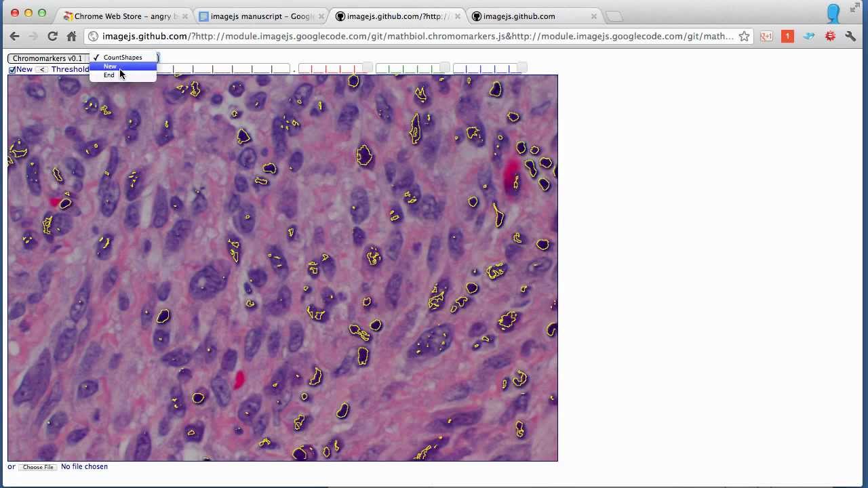
Task: Choose End from the dropdown list
Action: (x=123, y=75)
